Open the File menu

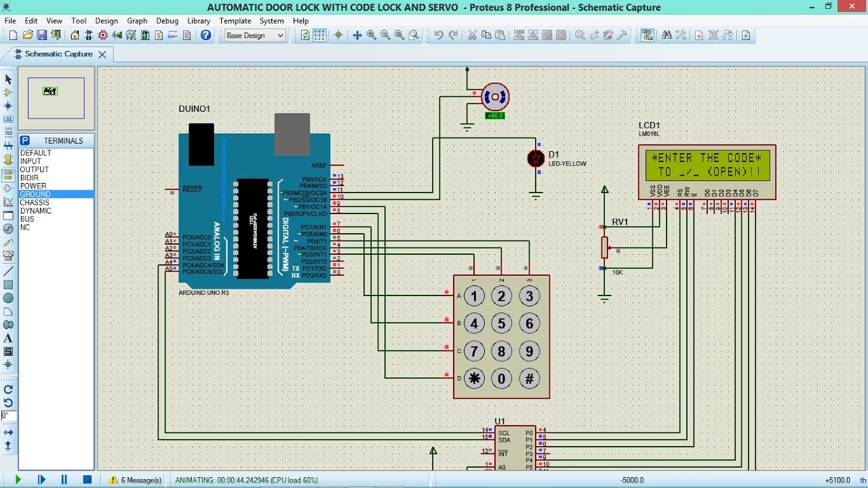(10, 21)
